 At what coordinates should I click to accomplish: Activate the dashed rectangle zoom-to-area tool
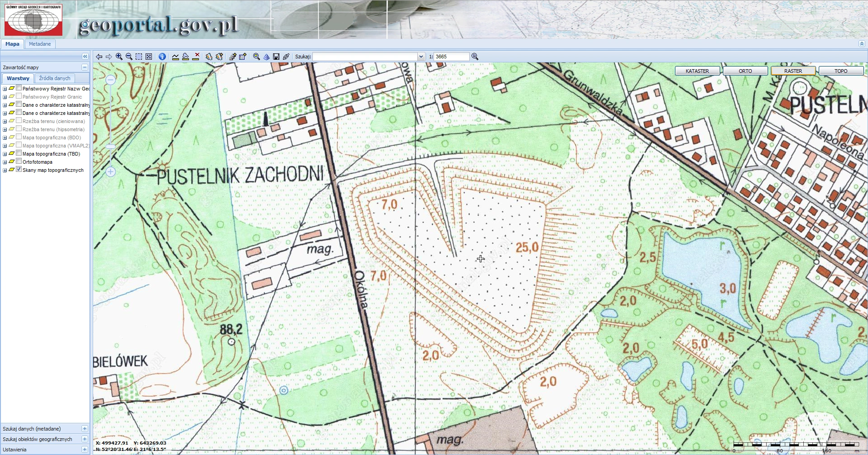tap(139, 57)
